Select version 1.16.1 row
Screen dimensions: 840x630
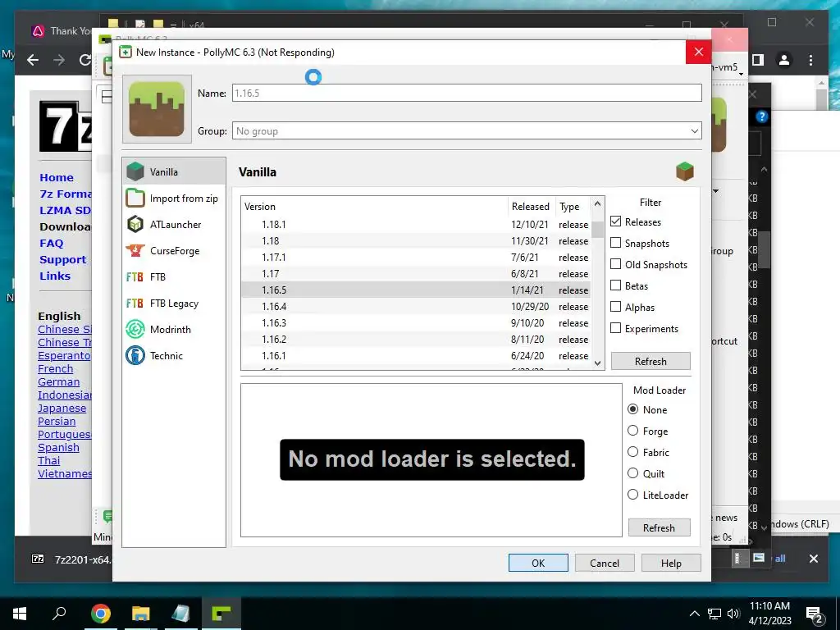coord(416,356)
